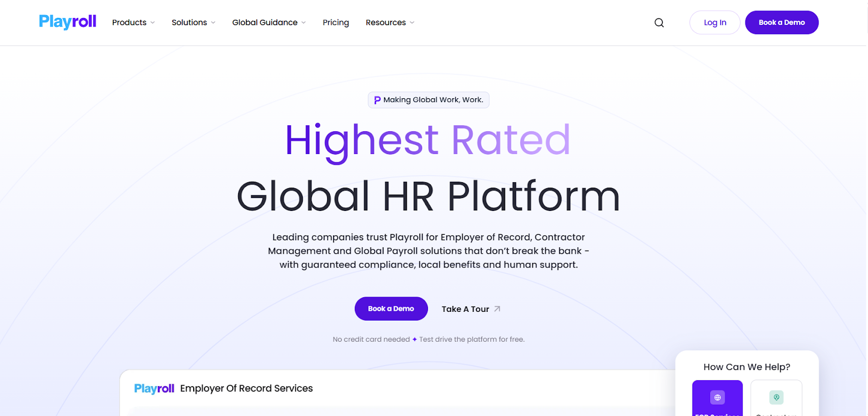The width and height of the screenshot is (868, 416).
Task: Click the Playroll logo beside Employer Of Record Services
Action: click(154, 388)
